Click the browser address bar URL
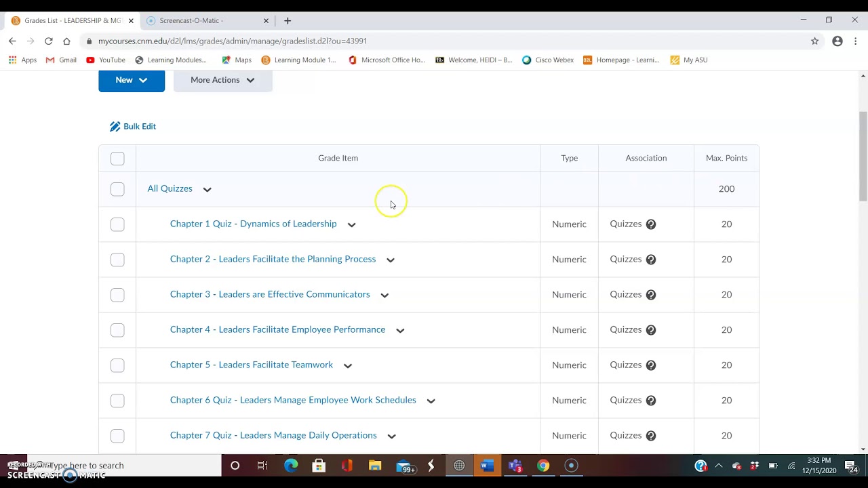The image size is (868, 488). (233, 41)
